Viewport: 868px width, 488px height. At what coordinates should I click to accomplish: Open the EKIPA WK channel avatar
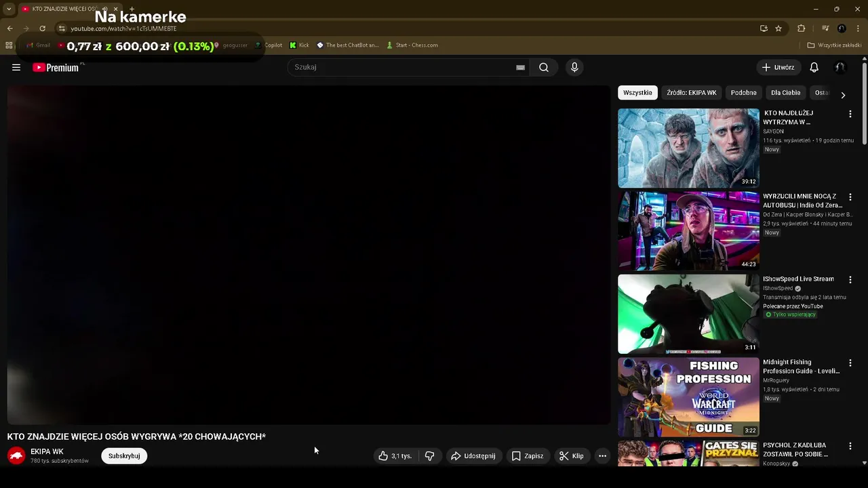point(16,456)
